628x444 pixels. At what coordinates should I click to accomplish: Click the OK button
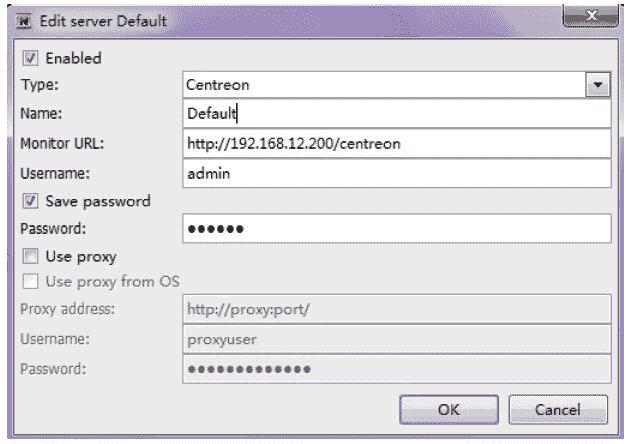point(449,409)
